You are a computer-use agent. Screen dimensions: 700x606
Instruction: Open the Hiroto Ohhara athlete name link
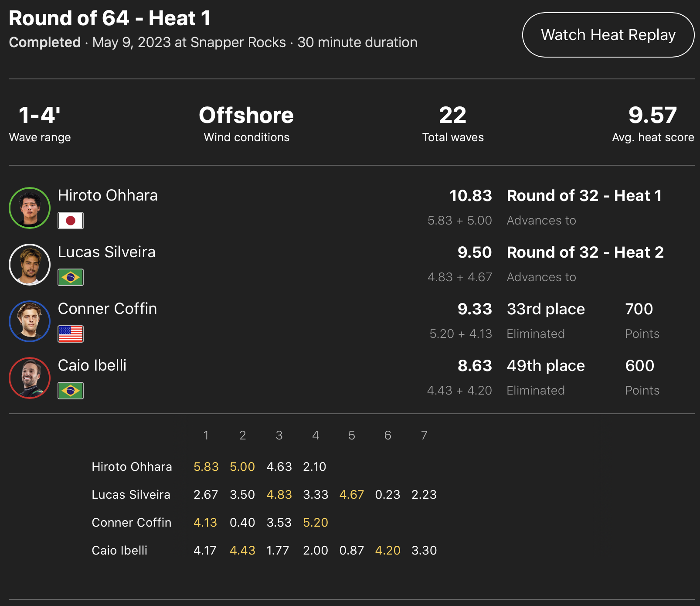pyautogui.click(x=108, y=195)
